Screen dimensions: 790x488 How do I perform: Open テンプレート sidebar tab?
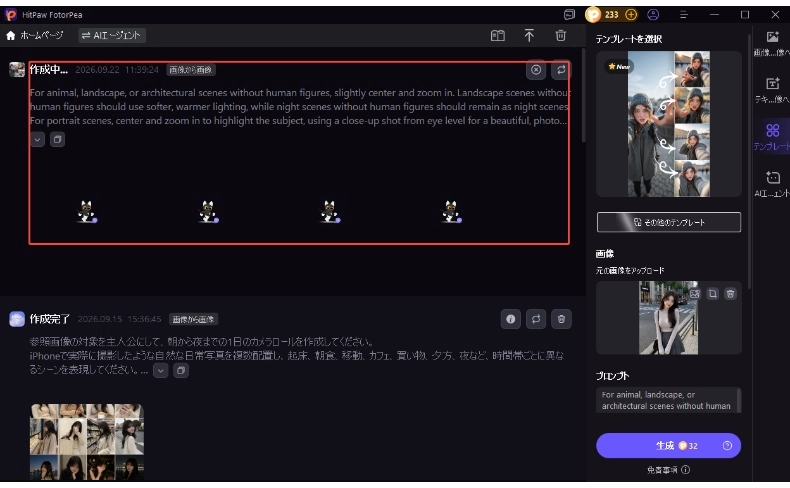click(x=772, y=137)
